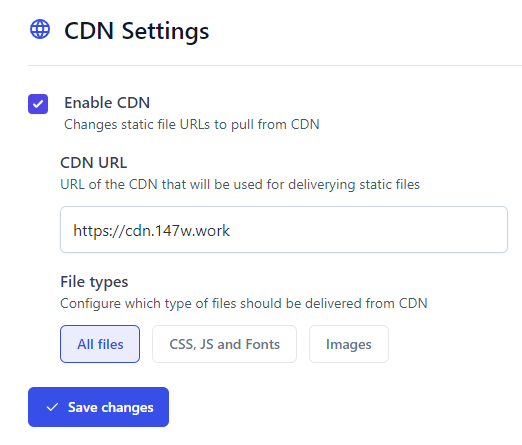Uncheck the Enable CDN checkbox

click(38, 104)
